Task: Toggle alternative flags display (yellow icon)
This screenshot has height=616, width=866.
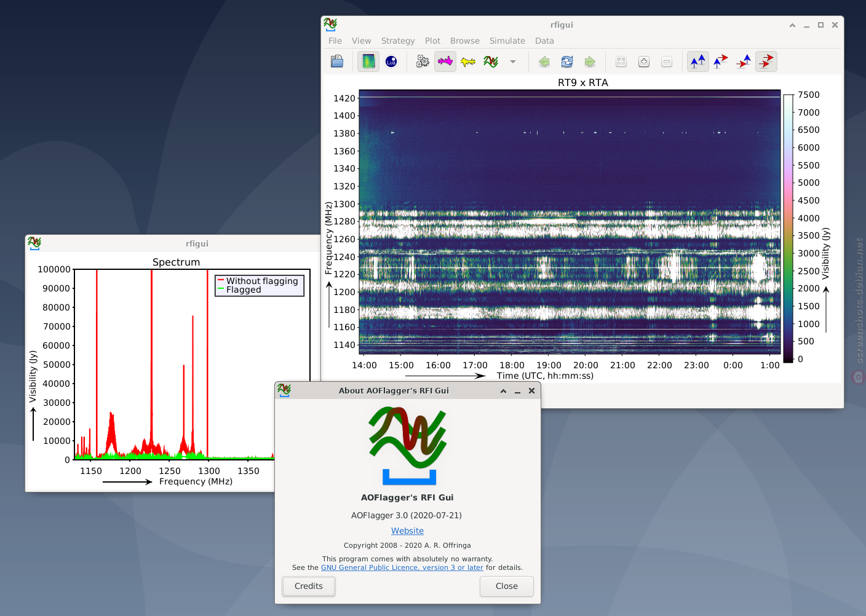Action: click(x=468, y=61)
